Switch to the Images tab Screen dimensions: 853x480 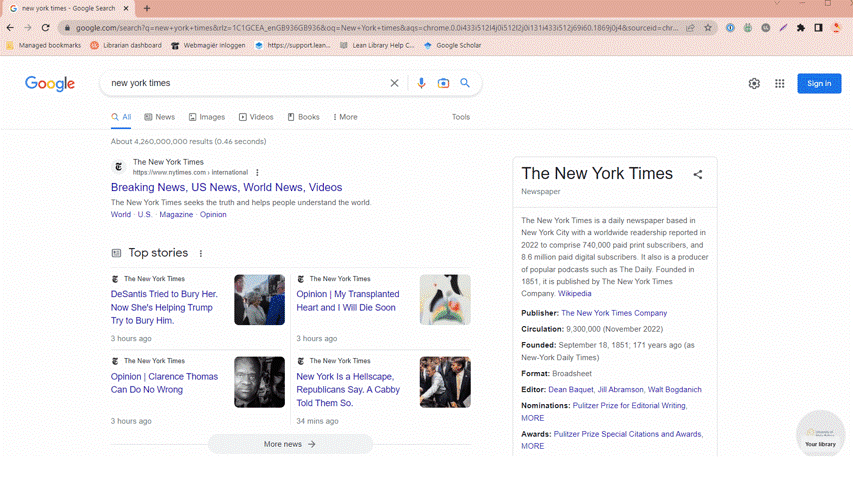pyautogui.click(x=207, y=117)
